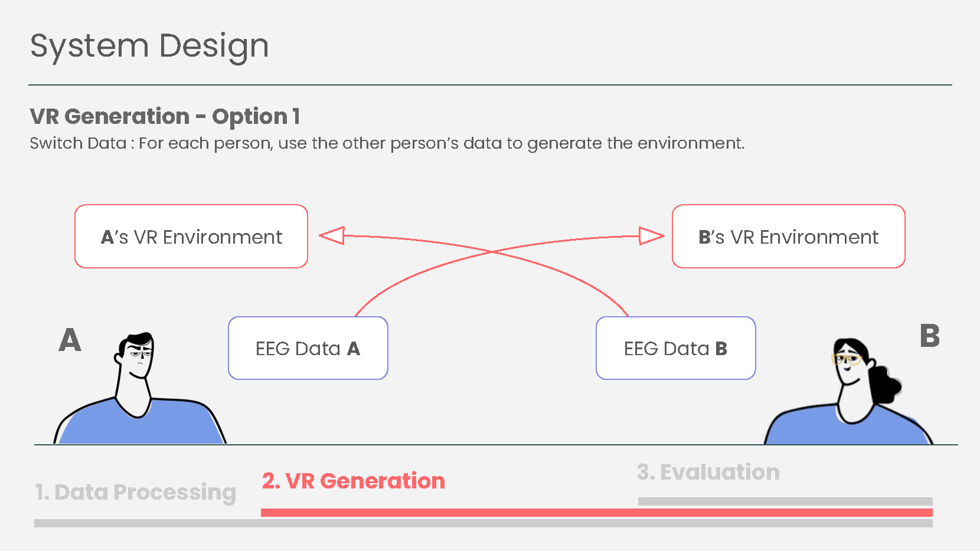Select the A's VR Environment box
Screen dimensions: 980x551
(x=191, y=237)
